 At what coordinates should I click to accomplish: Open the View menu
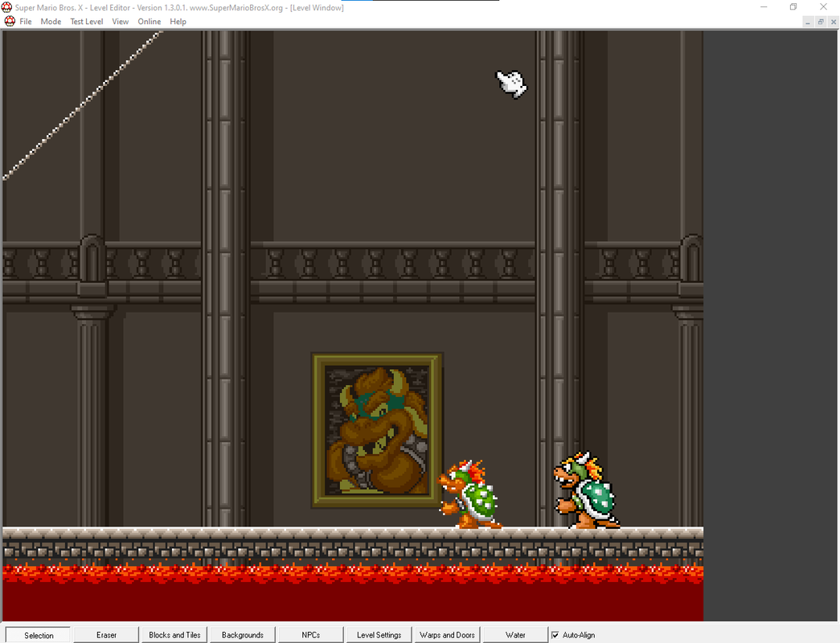click(x=120, y=22)
